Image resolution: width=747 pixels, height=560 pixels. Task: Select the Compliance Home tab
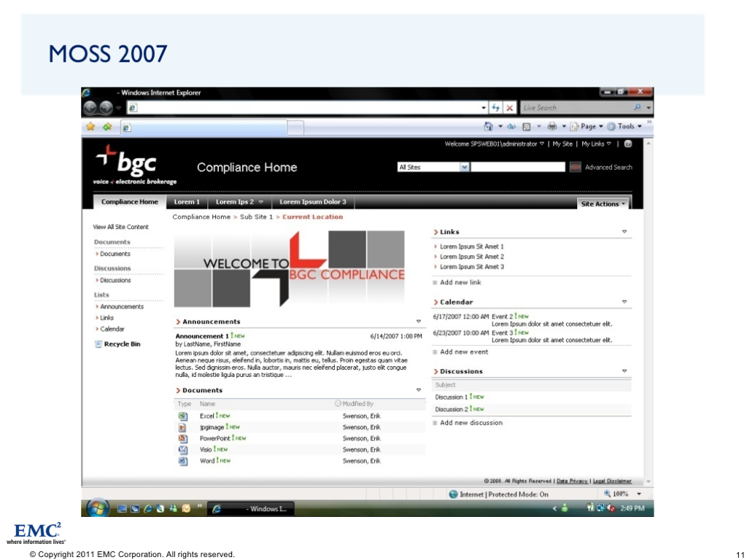tap(130, 202)
